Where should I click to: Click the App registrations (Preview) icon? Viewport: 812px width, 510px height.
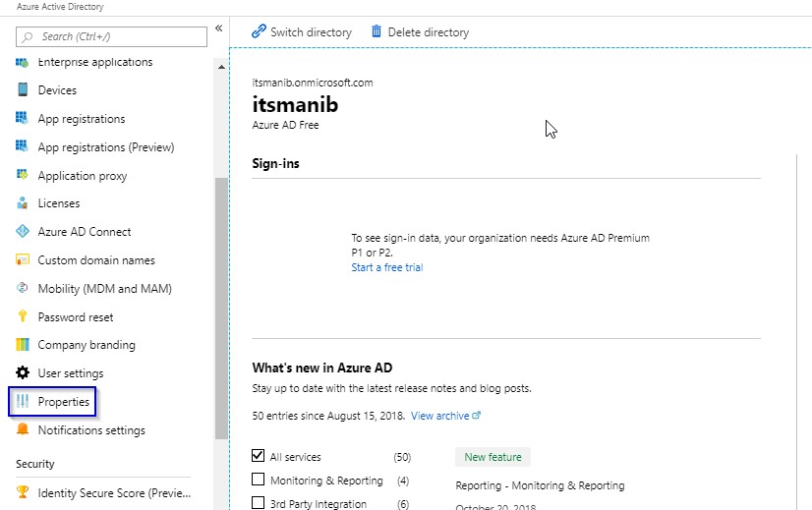[x=22, y=146]
